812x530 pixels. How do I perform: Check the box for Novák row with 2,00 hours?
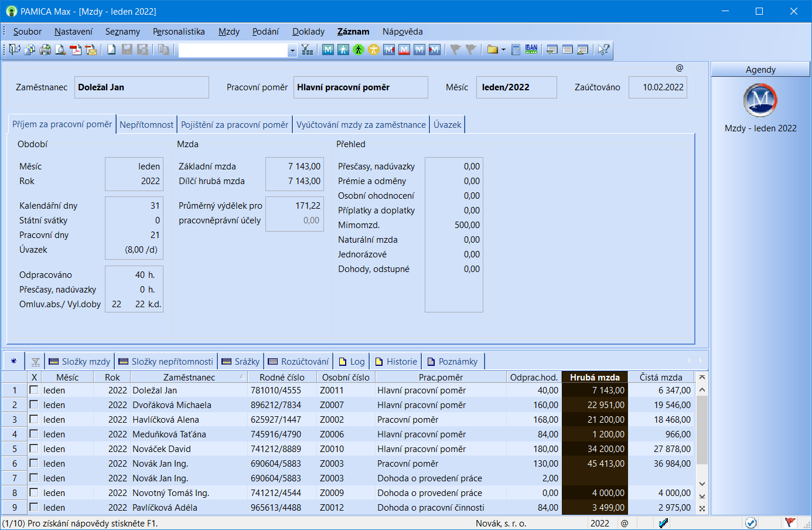pyautogui.click(x=34, y=478)
